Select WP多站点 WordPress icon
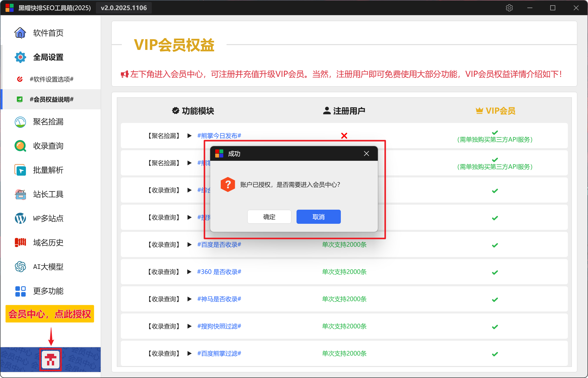Screen dimensions: 588x378 point(20,218)
